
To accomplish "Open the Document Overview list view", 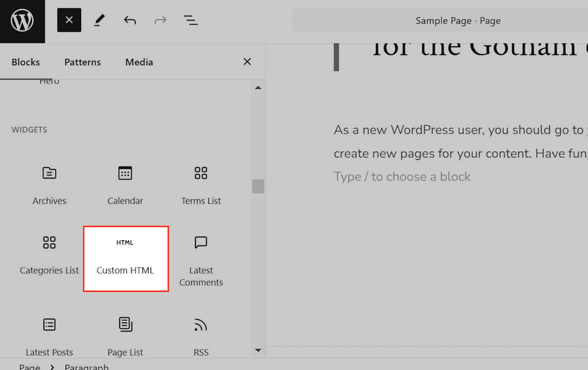I will pos(190,20).
